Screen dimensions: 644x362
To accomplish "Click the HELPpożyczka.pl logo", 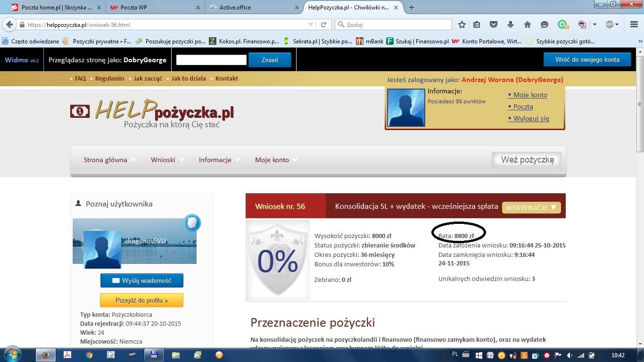I will (152, 113).
